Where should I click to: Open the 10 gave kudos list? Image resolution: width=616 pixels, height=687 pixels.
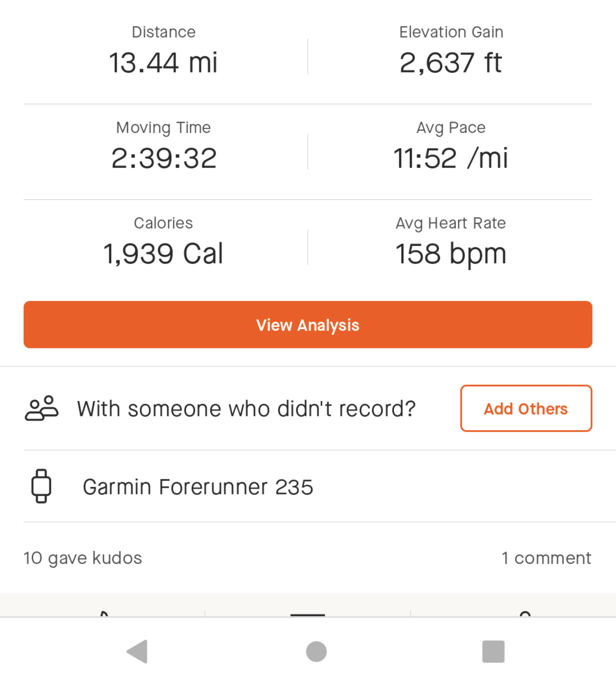pyautogui.click(x=83, y=558)
